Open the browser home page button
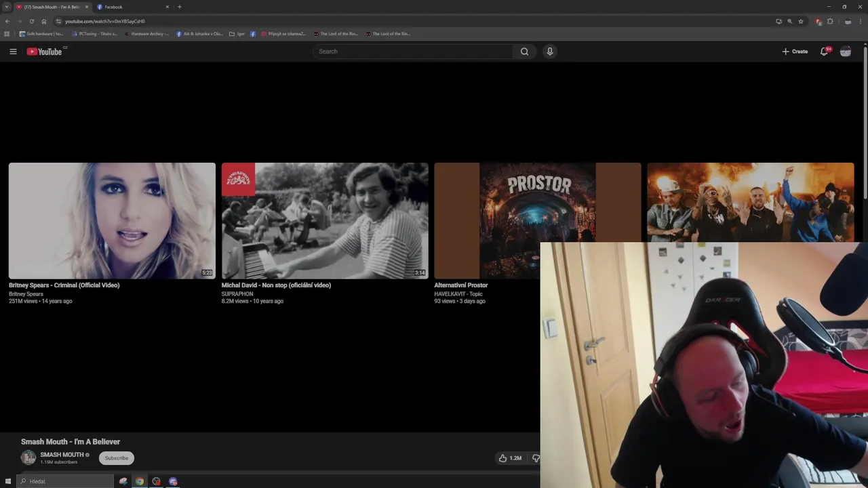This screenshot has height=488, width=868. [43, 21]
